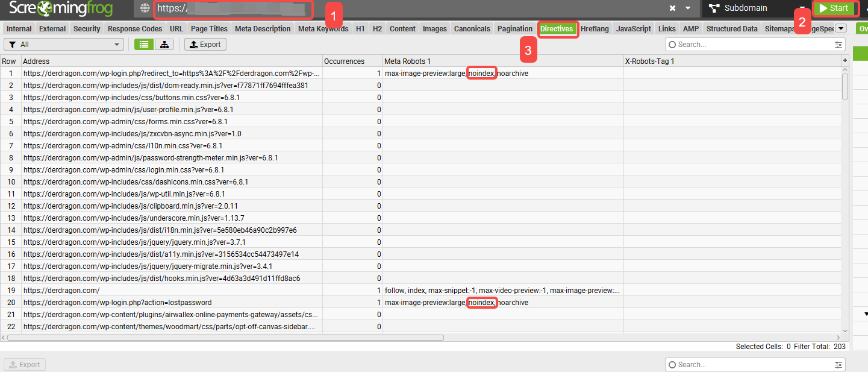Click the Subdomain crawl mode icon

pyautogui.click(x=714, y=8)
